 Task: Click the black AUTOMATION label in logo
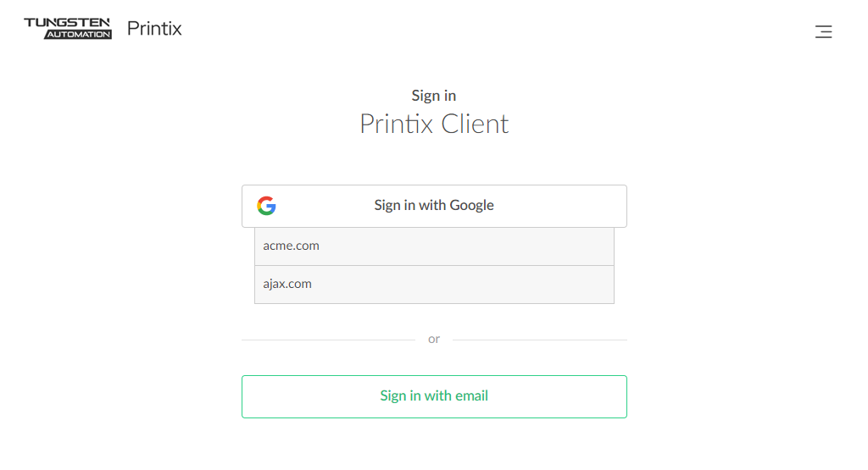[x=78, y=35]
